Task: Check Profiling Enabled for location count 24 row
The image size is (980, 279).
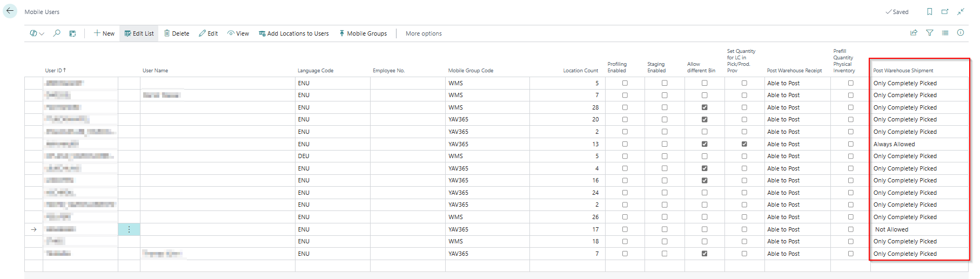Action: pos(625,193)
